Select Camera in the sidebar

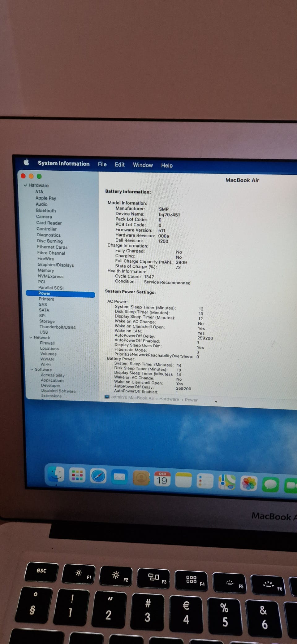[44, 217]
